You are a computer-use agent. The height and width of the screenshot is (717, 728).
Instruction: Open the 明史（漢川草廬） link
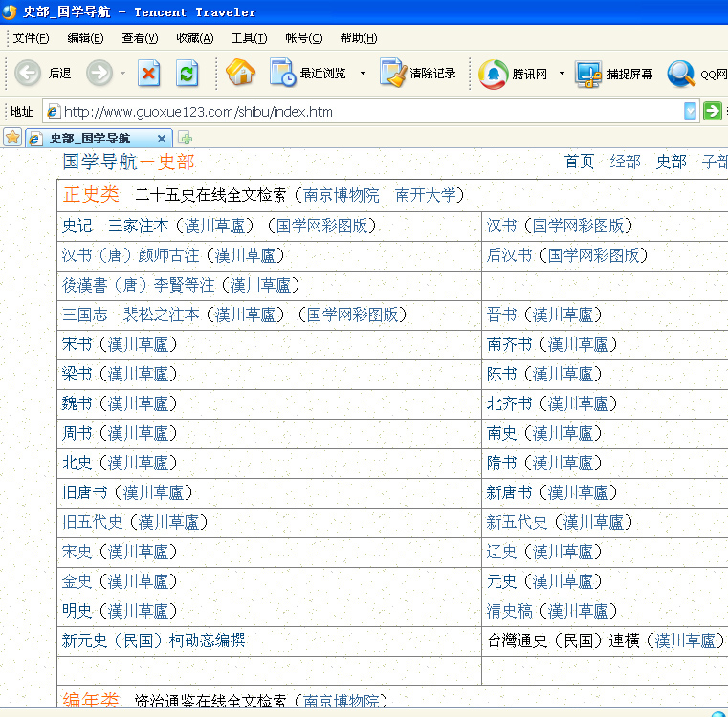(x=120, y=611)
